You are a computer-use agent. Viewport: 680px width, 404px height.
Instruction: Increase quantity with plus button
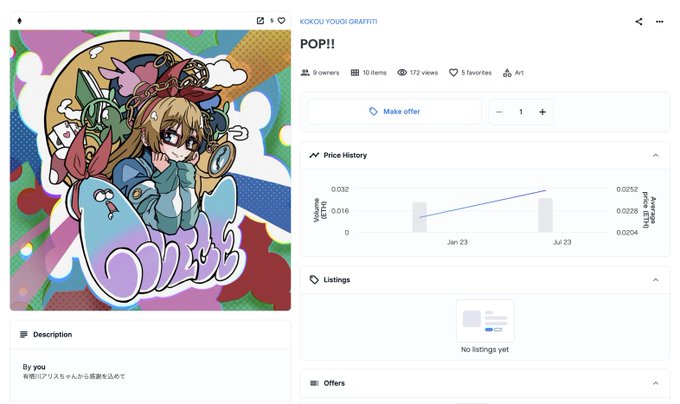pyautogui.click(x=542, y=112)
